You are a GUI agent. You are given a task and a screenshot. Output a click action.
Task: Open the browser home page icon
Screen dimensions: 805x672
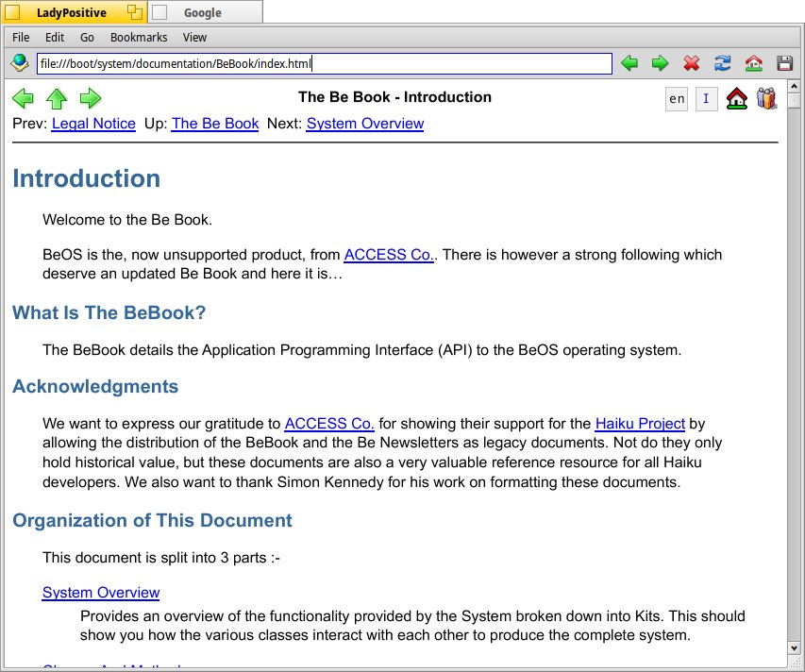(x=754, y=63)
